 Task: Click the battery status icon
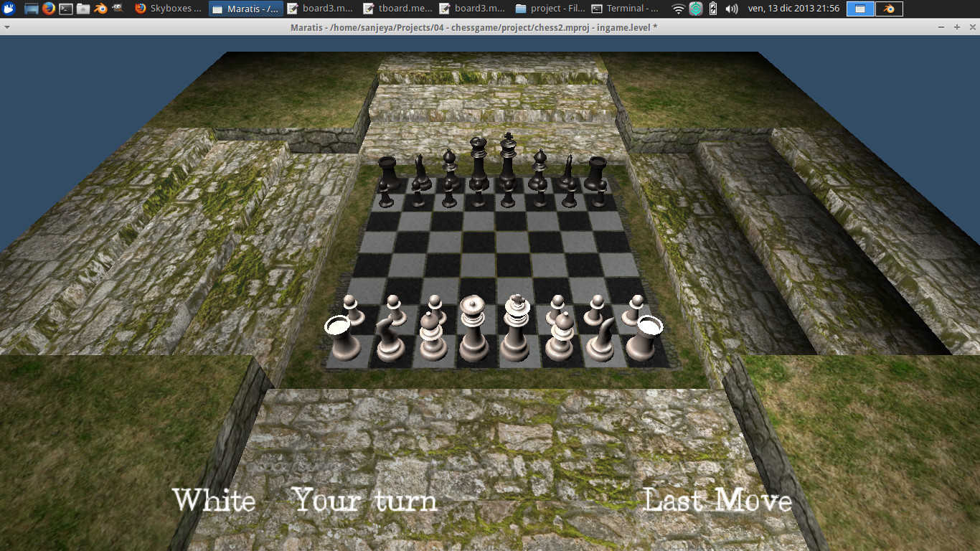[713, 9]
